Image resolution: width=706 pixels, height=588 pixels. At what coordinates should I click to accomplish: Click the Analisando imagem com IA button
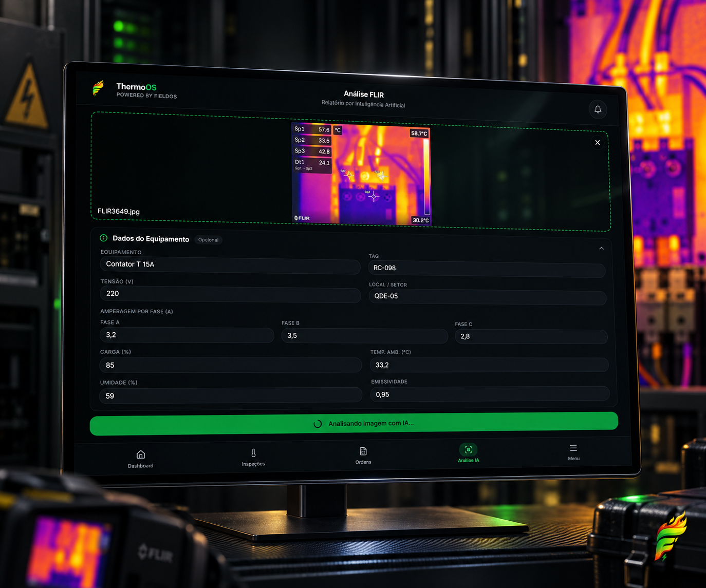coord(354,424)
